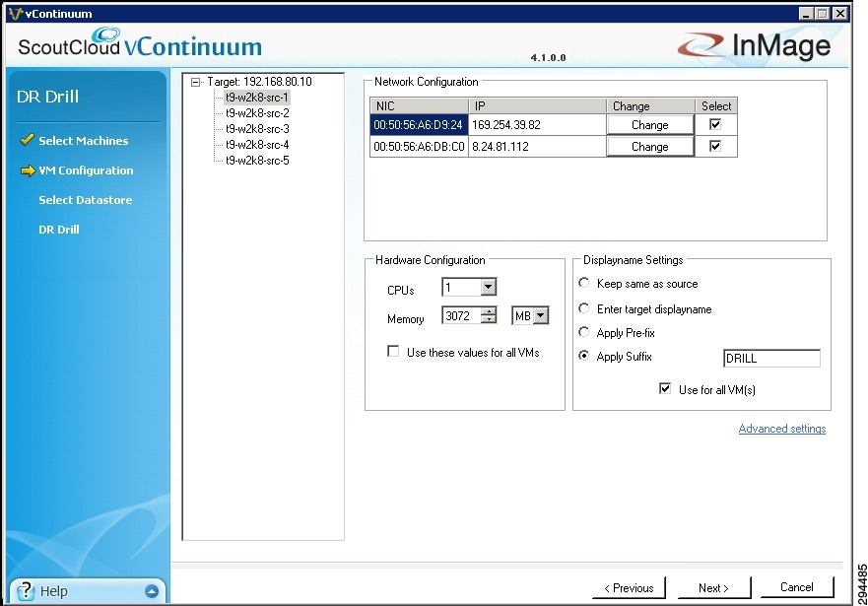Viewport: 868px width, 606px height.
Task: Click NIC cell 00:50:56:A6:DB:C0
Action: coord(419,147)
